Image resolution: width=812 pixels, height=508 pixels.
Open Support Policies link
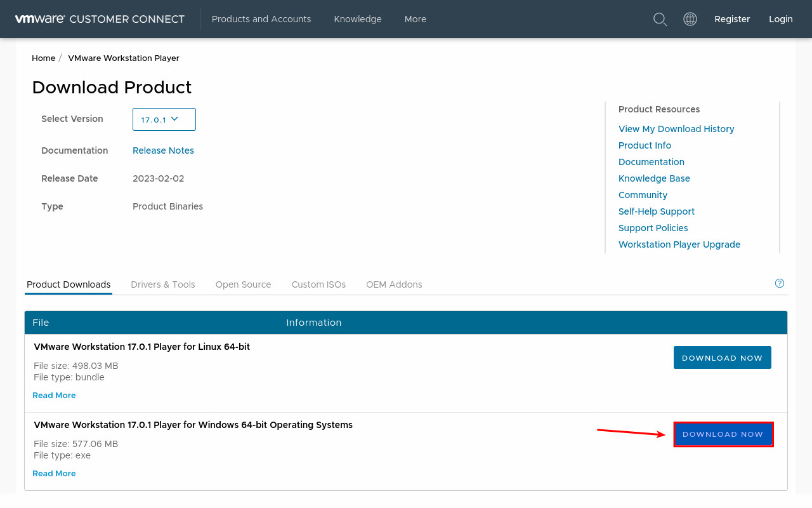pos(653,228)
